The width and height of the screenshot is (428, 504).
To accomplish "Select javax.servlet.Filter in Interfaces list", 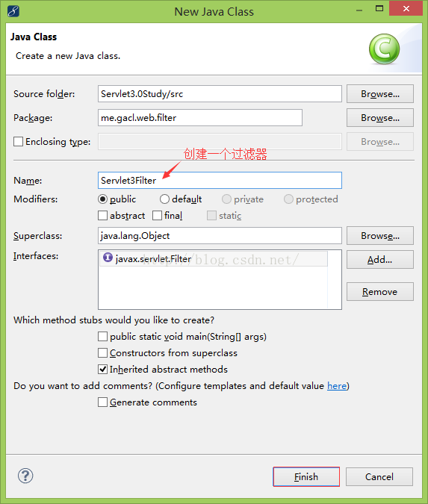I will click(214, 259).
